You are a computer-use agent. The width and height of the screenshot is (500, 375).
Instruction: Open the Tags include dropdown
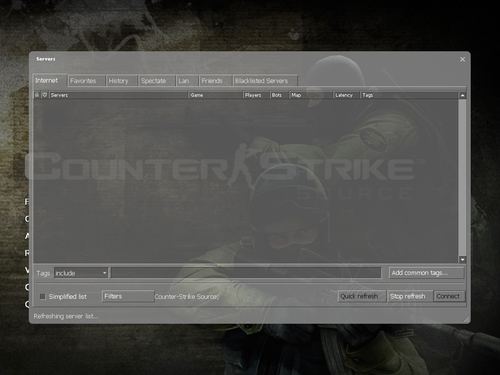tap(81, 273)
